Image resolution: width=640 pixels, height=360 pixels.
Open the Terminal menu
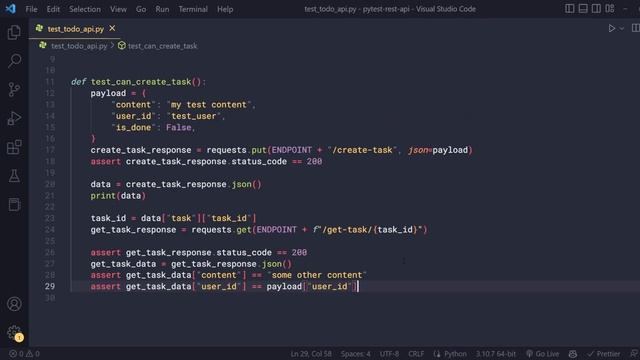193,9
